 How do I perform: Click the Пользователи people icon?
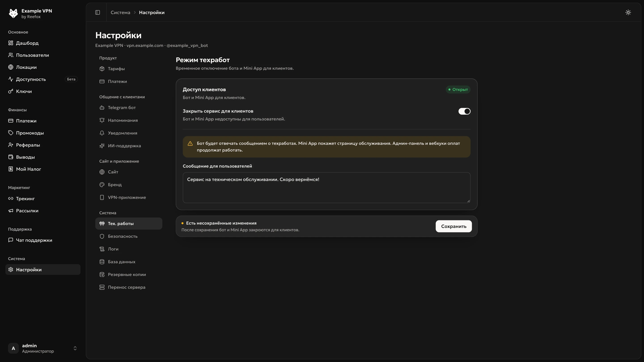11,55
